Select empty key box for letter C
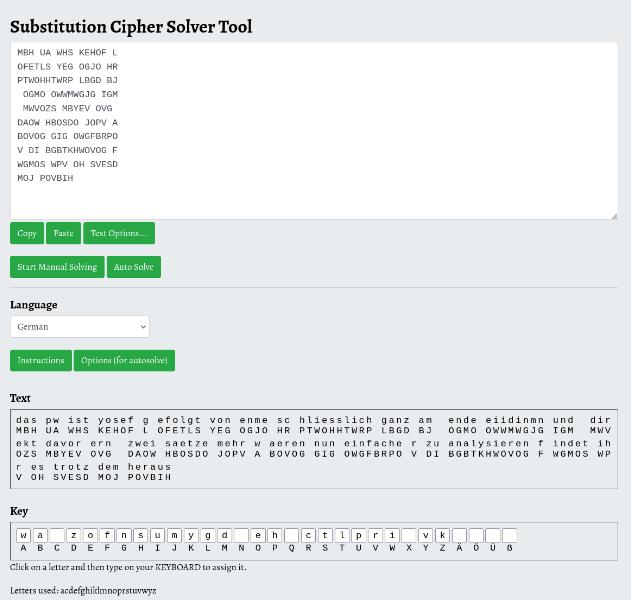The width and height of the screenshot is (631, 600). coord(57,535)
